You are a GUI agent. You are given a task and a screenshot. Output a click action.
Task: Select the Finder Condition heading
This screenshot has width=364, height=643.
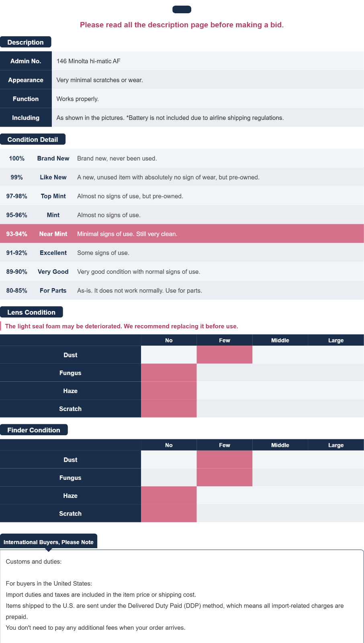[x=34, y=430]
